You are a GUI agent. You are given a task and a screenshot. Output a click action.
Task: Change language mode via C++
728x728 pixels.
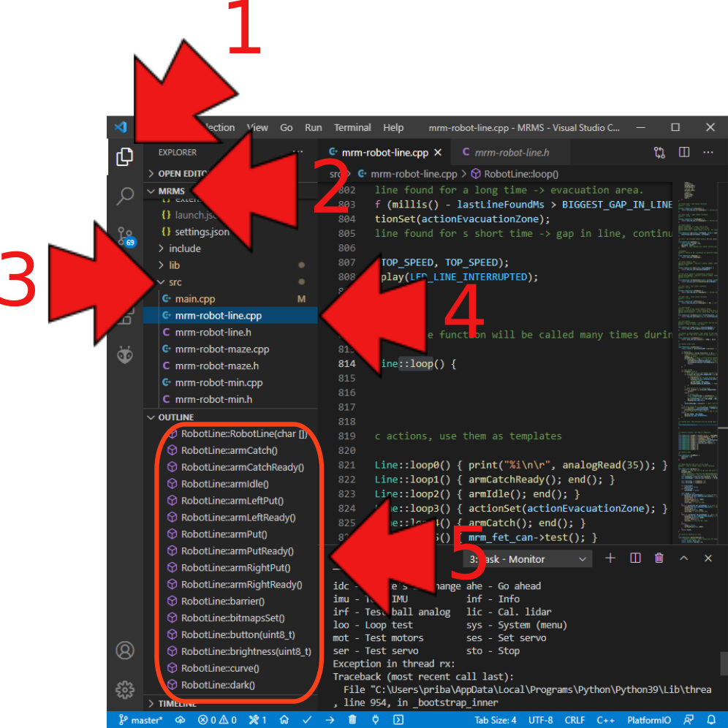[x=605, y=720]
